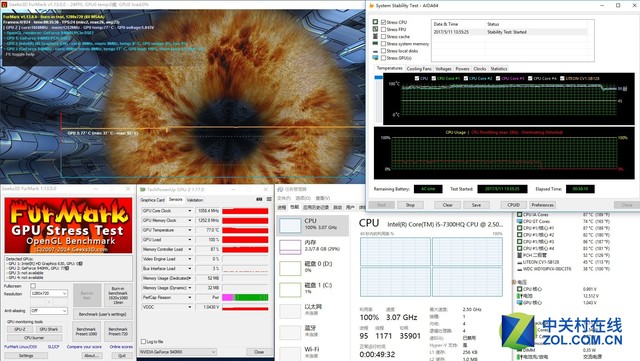Launch GPU Shark from FurMark
Image resolution: width=640 pixels, height=361 pixels.
pyautogui.click(x=49, y=329)
